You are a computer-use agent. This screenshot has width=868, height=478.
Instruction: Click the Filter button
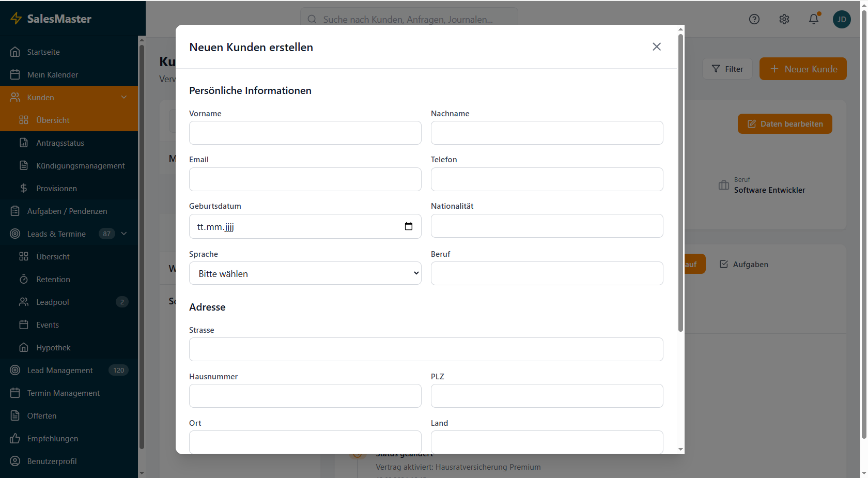pos(727,69)
